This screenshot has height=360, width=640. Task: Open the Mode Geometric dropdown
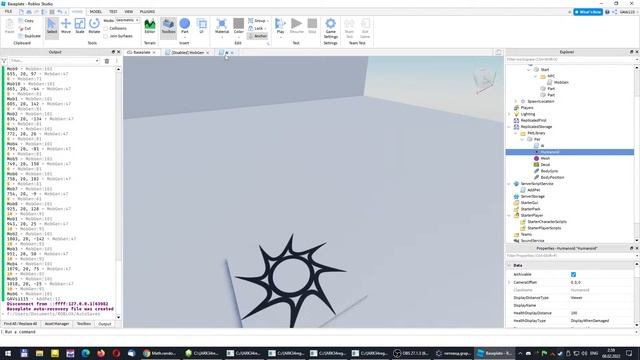tap(127, 20)
